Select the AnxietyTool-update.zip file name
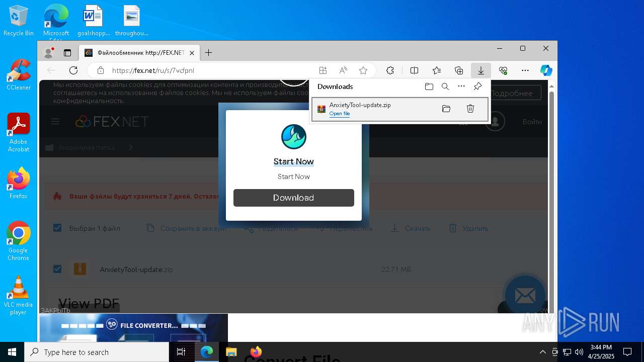 pos(136,269)
